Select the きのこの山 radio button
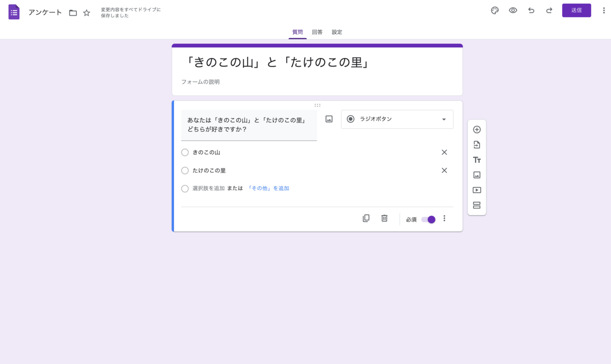The width and height of the screenshot is (611, 364). pyautogui.click(x=185, y=152)
